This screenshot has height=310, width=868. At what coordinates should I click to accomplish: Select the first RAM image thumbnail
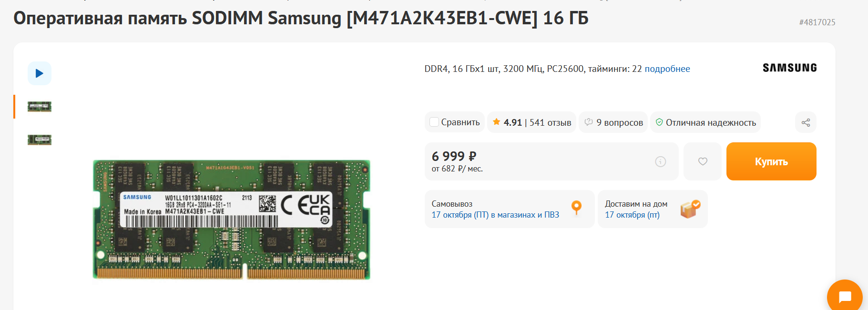click(40, 107)
